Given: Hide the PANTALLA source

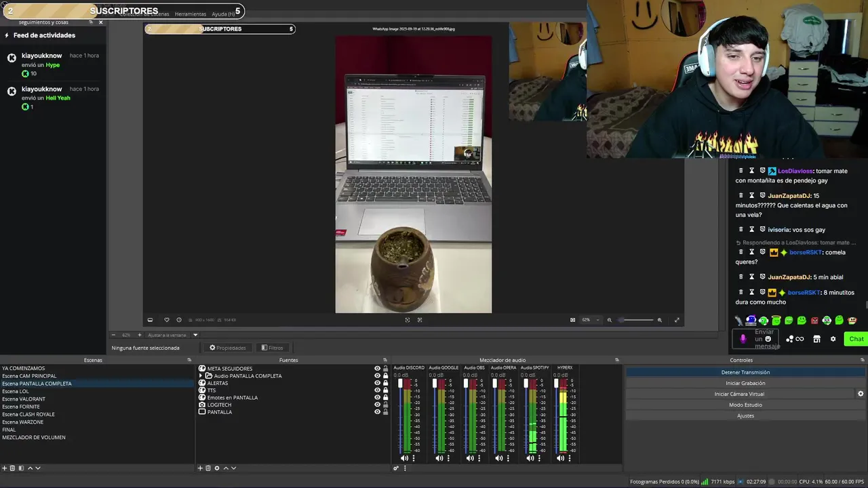Looking at the screenshot, I should tap(378, 412).
